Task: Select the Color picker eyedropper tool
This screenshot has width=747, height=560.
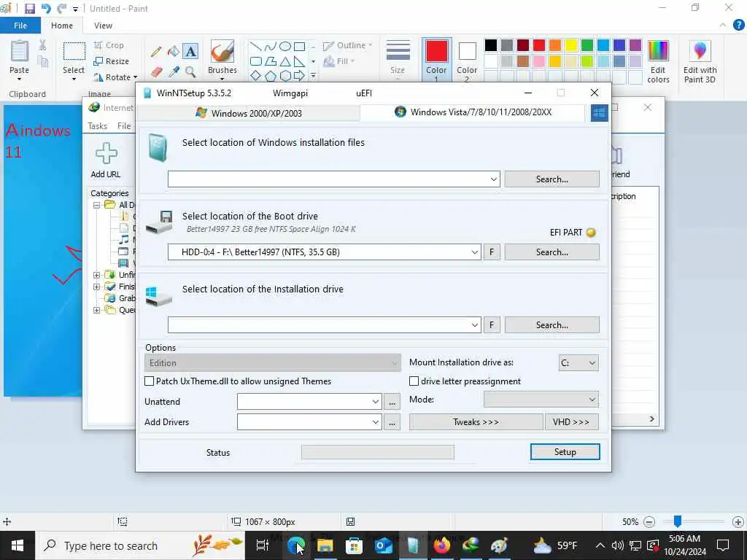Action: [174, 72]
